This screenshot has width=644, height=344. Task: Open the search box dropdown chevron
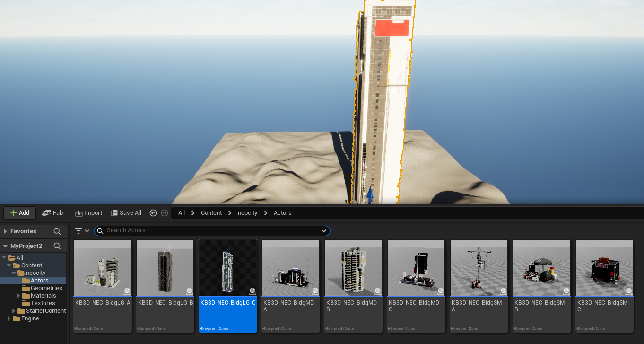pyautogui.click(x=324, y=231)
